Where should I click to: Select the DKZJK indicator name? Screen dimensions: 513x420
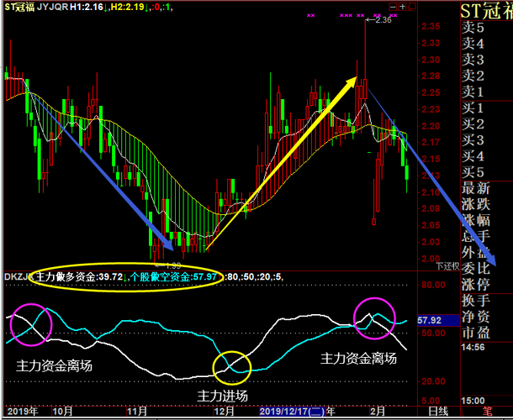click(x=19, y=277)
